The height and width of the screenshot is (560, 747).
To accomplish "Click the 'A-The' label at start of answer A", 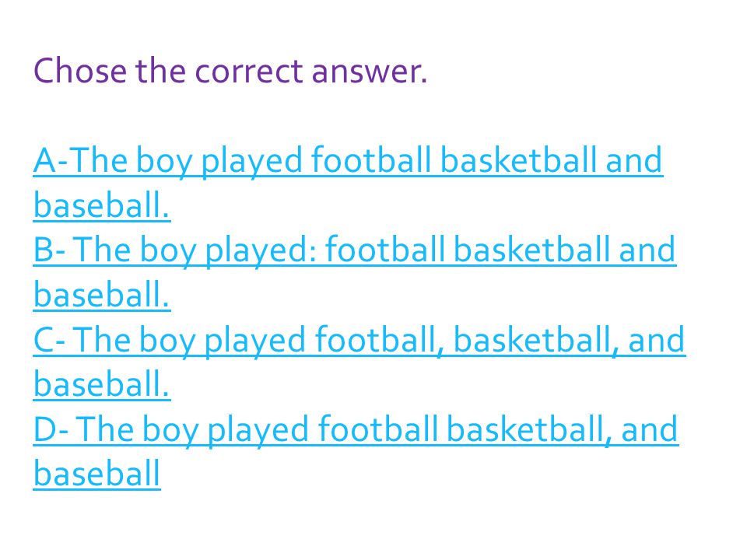I will [80, 160].
